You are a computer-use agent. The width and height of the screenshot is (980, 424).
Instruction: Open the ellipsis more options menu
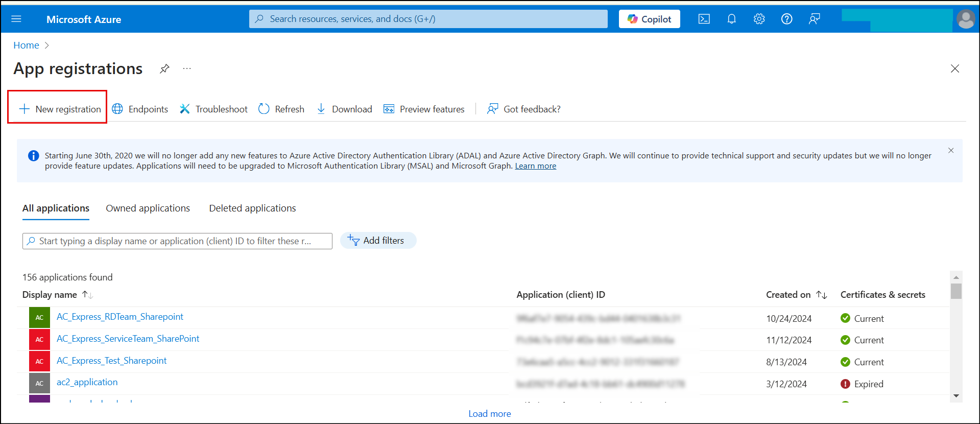(187, 68)
